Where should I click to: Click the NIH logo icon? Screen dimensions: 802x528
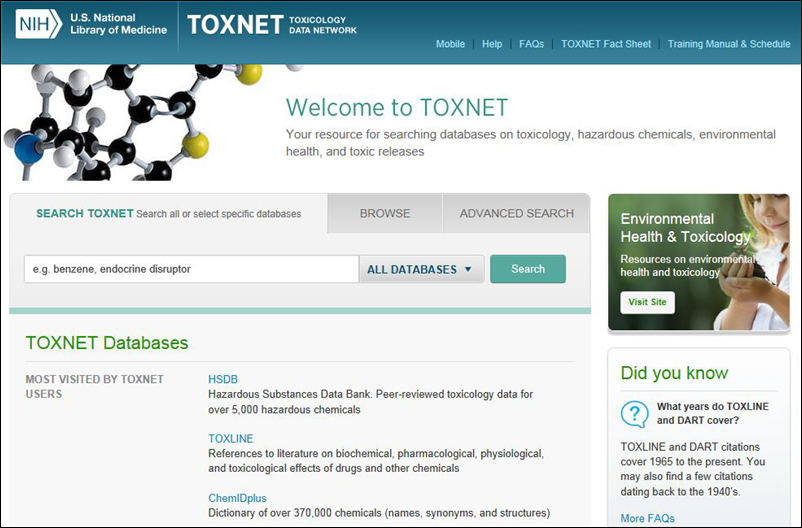pyautogui.click(x=39, y=24)
